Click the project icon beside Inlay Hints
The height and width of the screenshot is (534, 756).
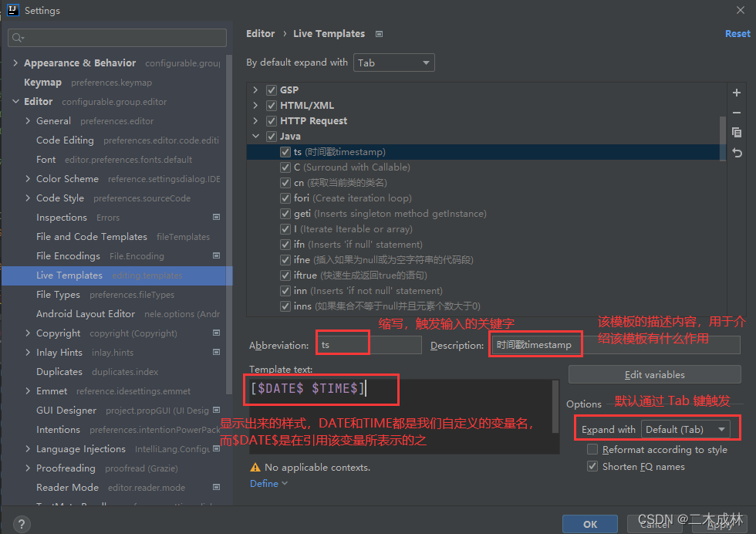[217, 352]
